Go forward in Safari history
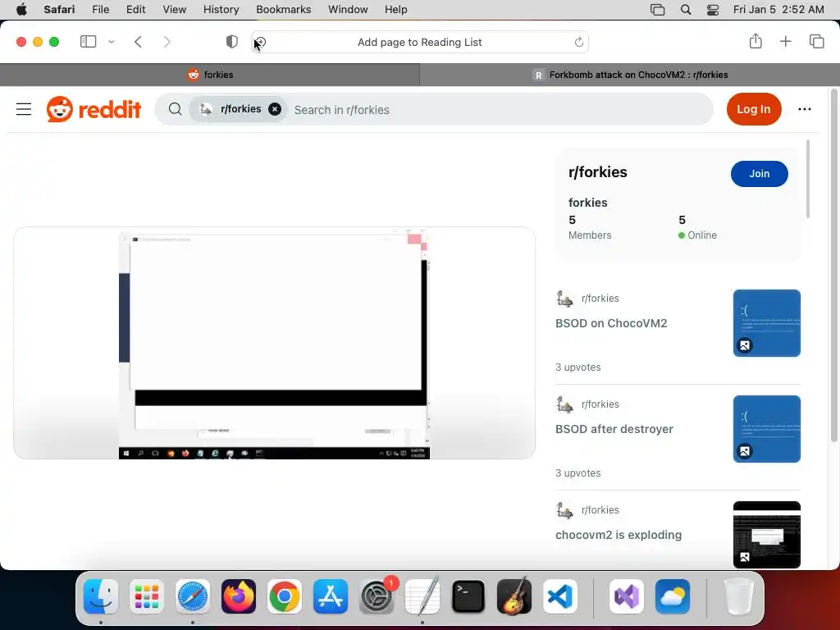 pos(167,42)
